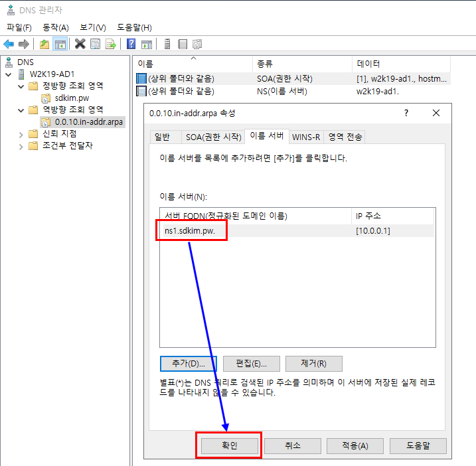
Task: Open the 파일(F) menu
Action: coord(19,28)
